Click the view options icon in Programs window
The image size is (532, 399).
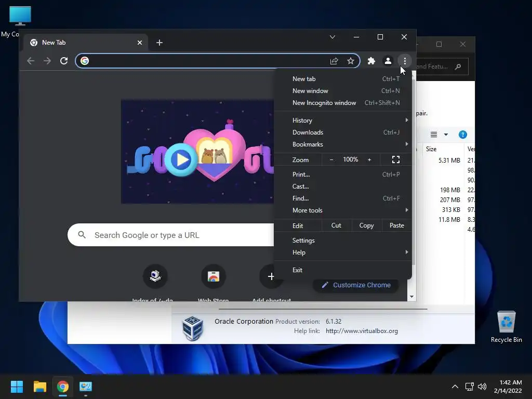434,135
